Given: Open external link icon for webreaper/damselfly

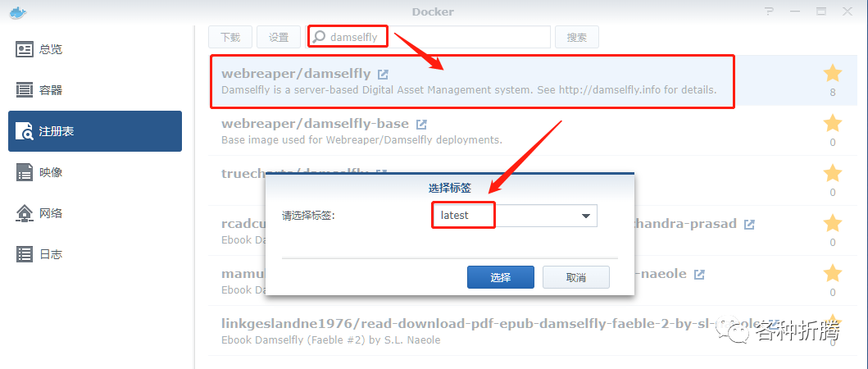Looking at the screenshot, I should (383, 74).
